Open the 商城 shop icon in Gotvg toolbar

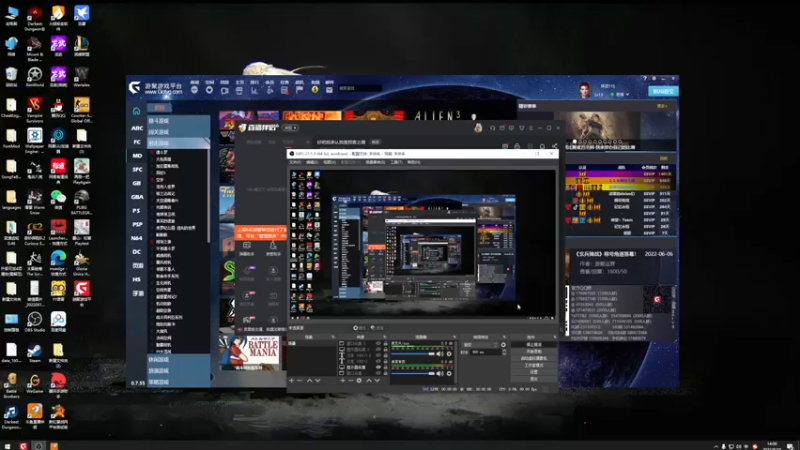(x=194, y=90)
